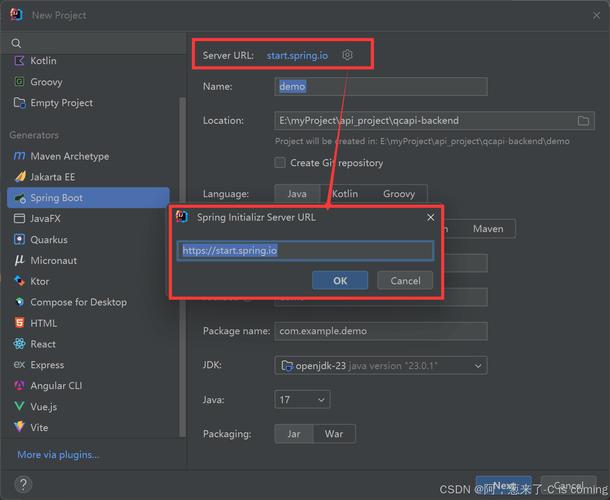Choose the Jakarta EE generator
Viewport: 610px width, 500px height.
(52, 177)
